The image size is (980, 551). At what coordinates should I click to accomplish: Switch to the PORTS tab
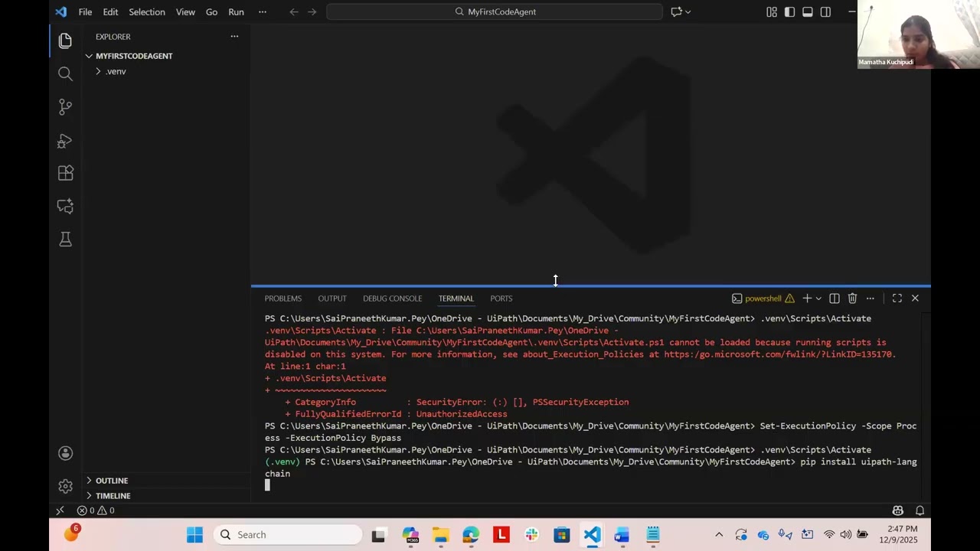501,298
